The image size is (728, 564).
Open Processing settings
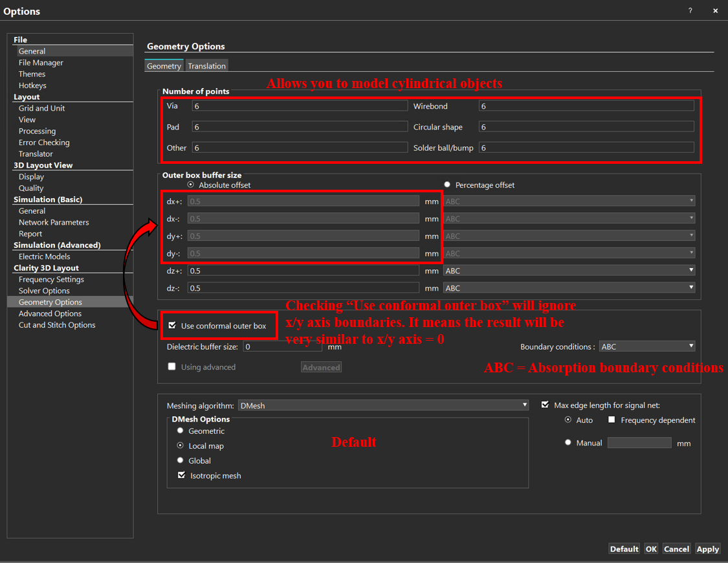[x=37, y=131]
